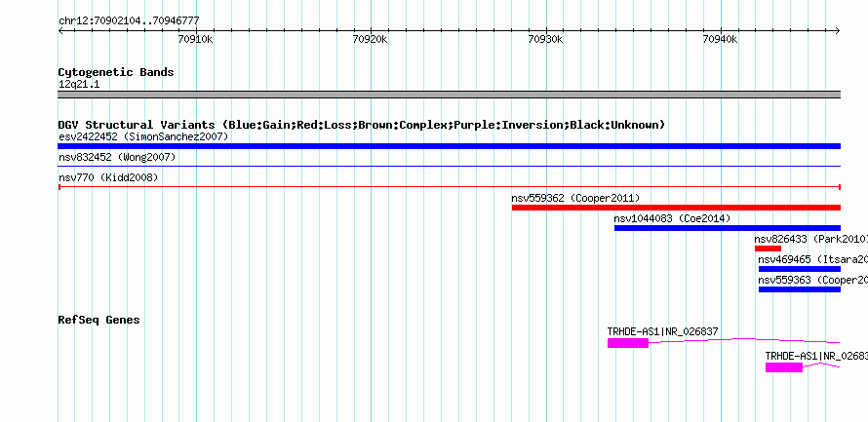Click the gray 12q21.1 cytogenetic band bar

tap(449, 95)
